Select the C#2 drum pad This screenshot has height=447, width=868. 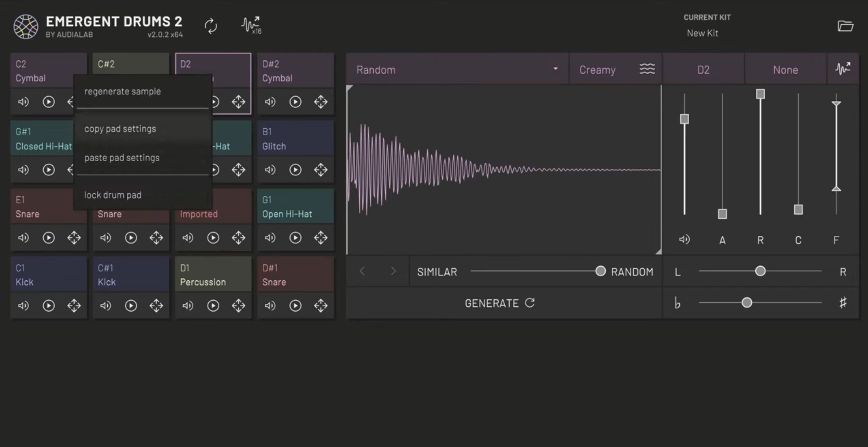point(130,64)
